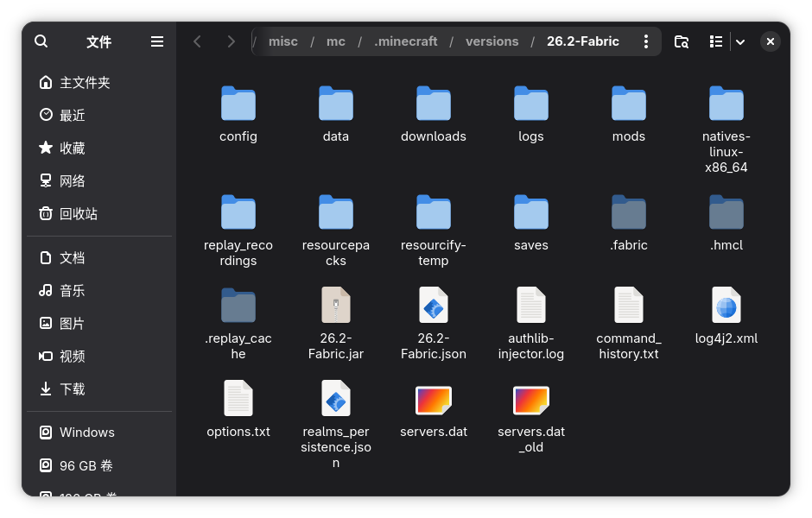This screenshot has height=518, width=812.
Task: Jump to .minecraft in path bar
Action: [405, 41]
